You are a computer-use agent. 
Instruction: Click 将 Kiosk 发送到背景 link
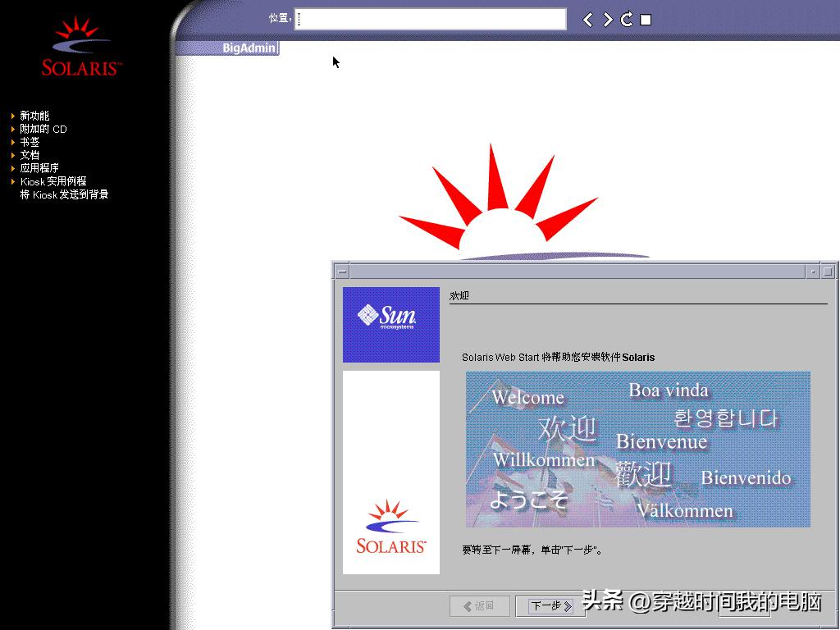click(64, 194)
